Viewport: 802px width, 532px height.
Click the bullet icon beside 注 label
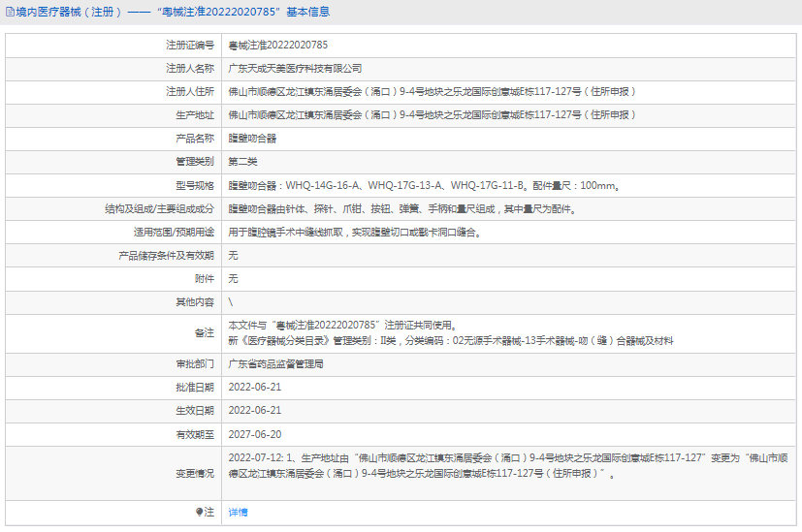(x=199, y=512)
